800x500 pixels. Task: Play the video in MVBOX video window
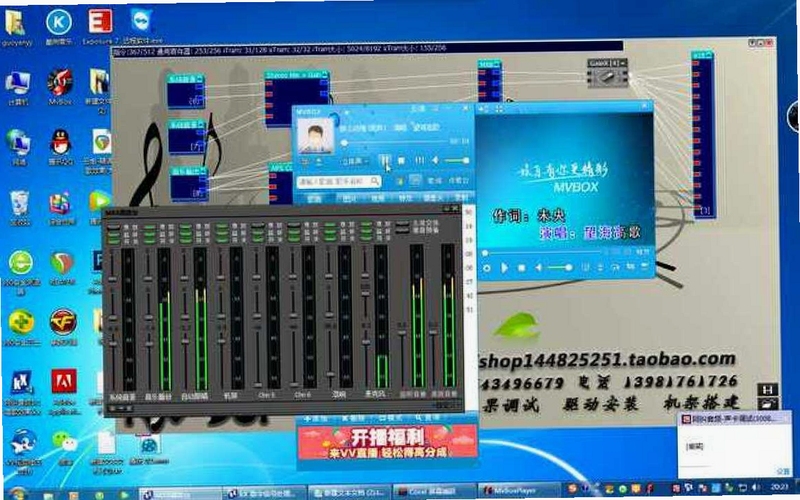tap(504, 267)
